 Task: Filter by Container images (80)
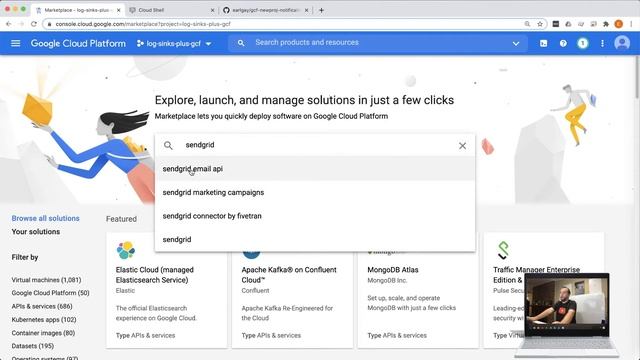[43, 333]
